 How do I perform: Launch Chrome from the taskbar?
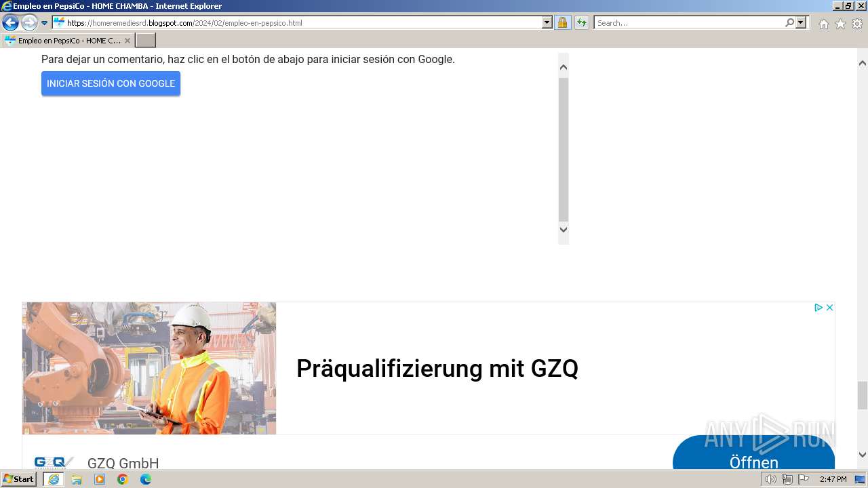(x=123, y=479)
